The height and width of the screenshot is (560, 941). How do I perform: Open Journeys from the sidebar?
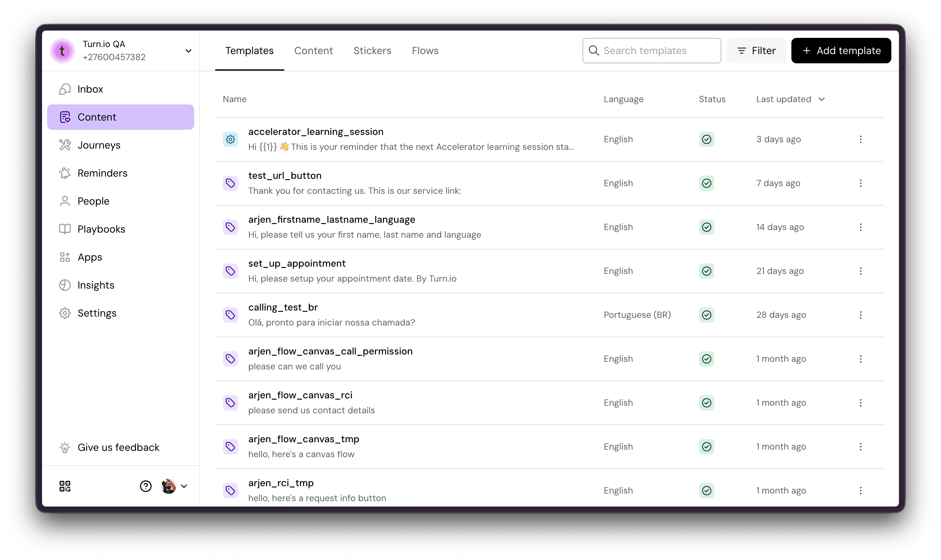coord(120,145)
